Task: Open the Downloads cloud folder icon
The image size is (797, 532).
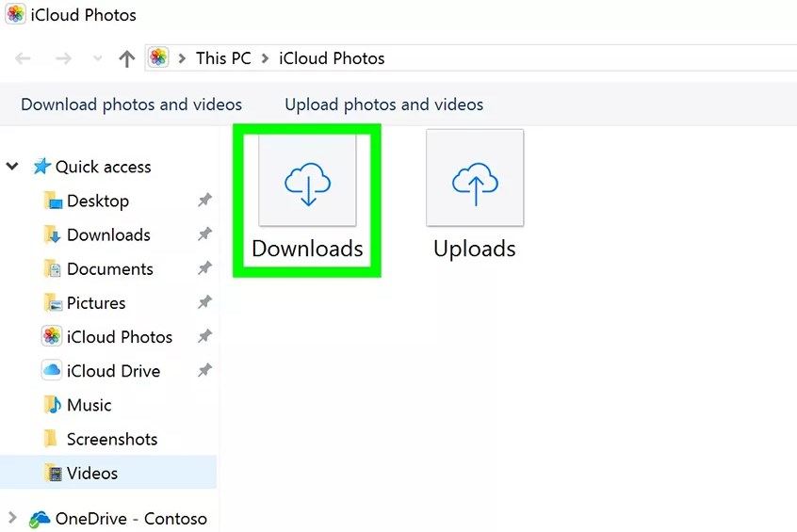Action: coord(307,181)
